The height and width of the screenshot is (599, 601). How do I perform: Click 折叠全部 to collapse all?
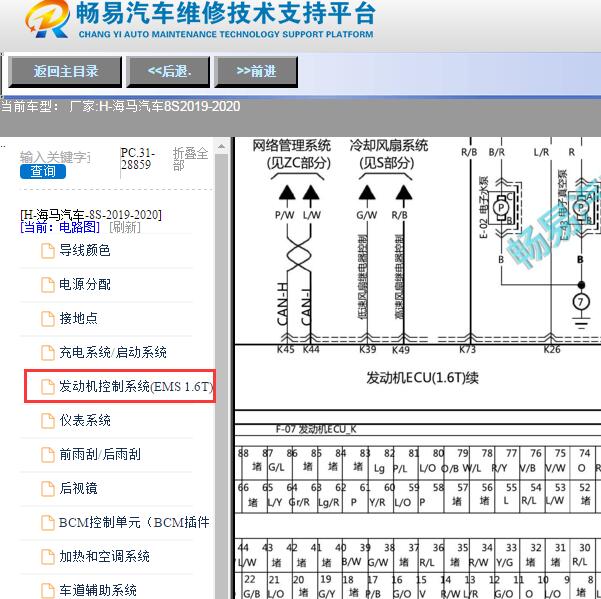pos(190,159)
